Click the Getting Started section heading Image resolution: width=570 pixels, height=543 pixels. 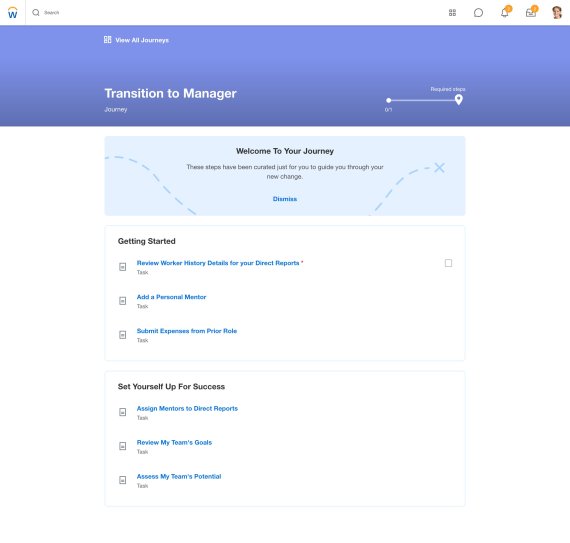click(146, 241)
